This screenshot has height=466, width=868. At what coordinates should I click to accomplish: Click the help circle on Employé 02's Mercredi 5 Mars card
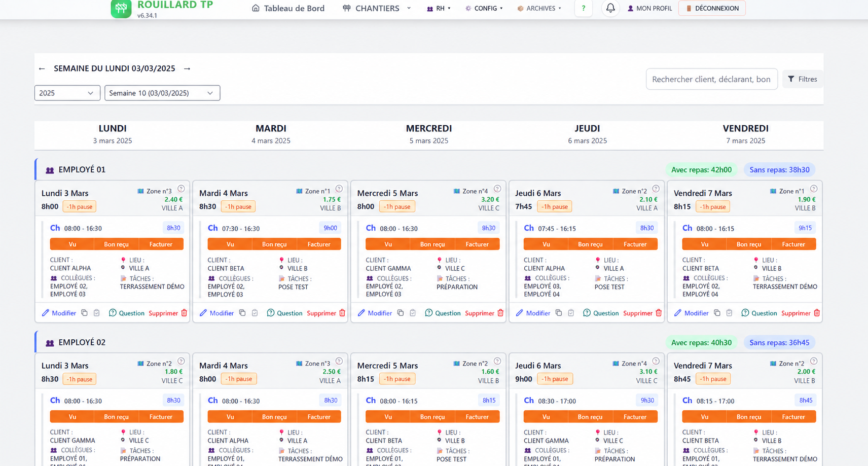497,361
